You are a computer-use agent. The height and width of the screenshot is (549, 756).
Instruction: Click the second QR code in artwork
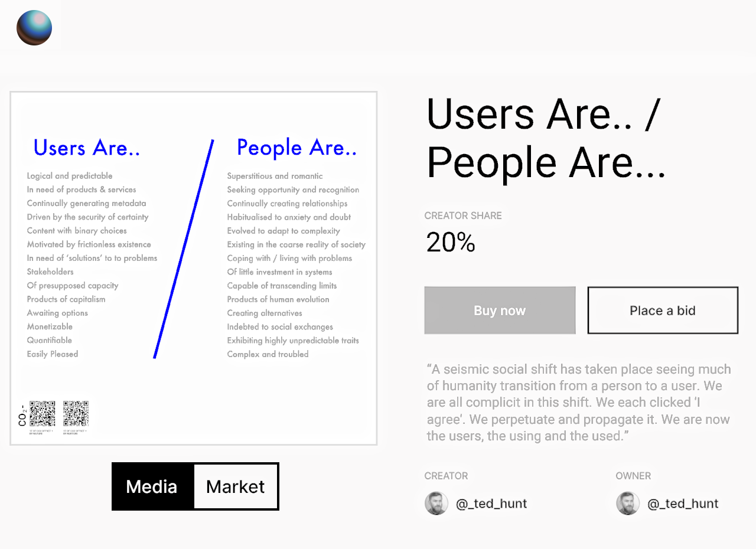[x=76, y=414]
